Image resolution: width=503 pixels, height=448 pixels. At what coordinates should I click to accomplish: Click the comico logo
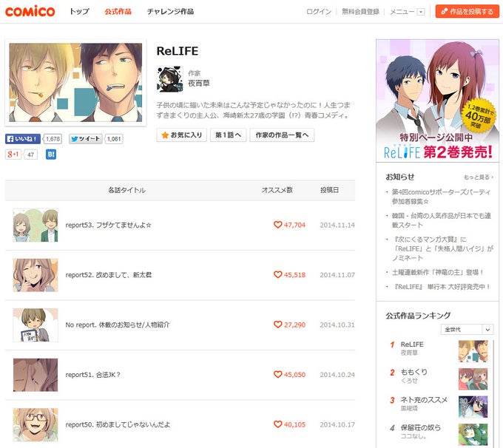(30, 11)
